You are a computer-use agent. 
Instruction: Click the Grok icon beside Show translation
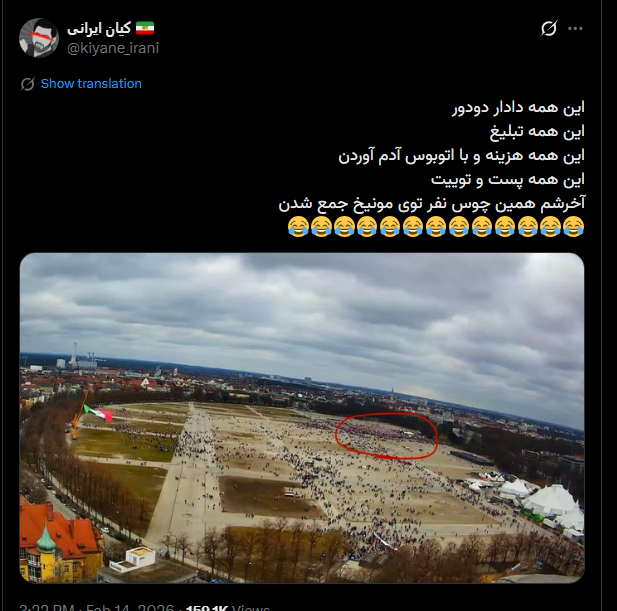coord(28,84)
